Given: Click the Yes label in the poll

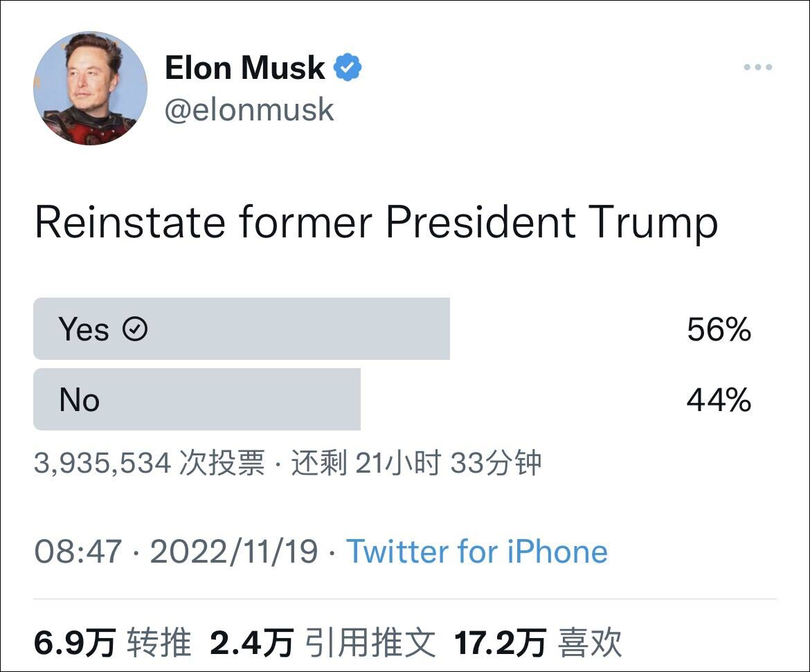Looking at the screenshot, I should click(x=83, y=329).
